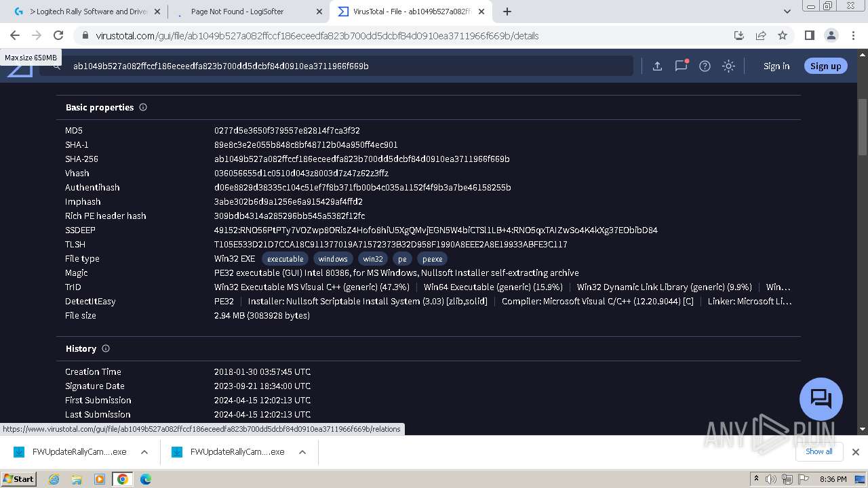Close the VirusTotal tab
Screen dimensions: 868x488
tap(481, 12)
